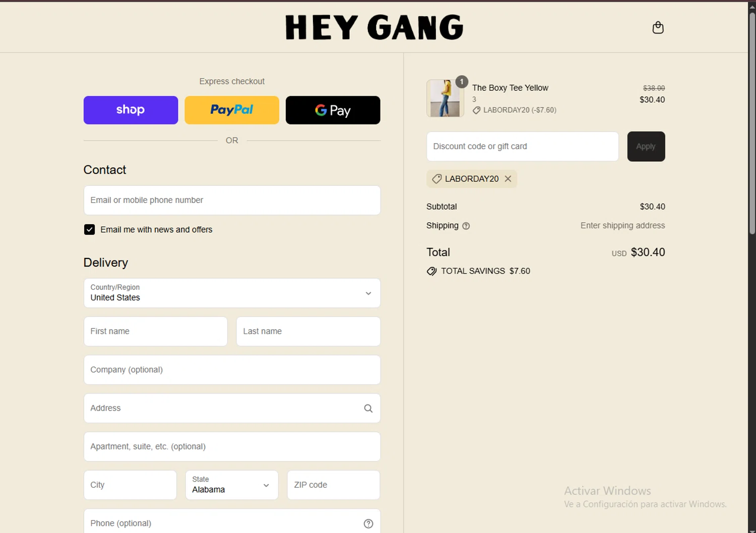Show the phone number help icon
This screenshot has width=756, height=533.
pyautogui.click(x=368, y=523)
